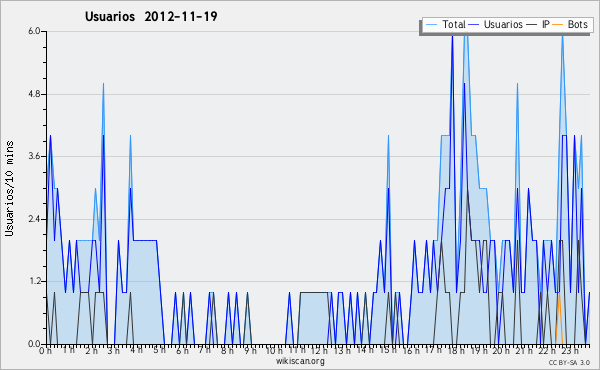Image resolution: width=600 pixels, height=370 pixels.
Task: Click the '6.0' y-axis value
Action: point(34,31)
